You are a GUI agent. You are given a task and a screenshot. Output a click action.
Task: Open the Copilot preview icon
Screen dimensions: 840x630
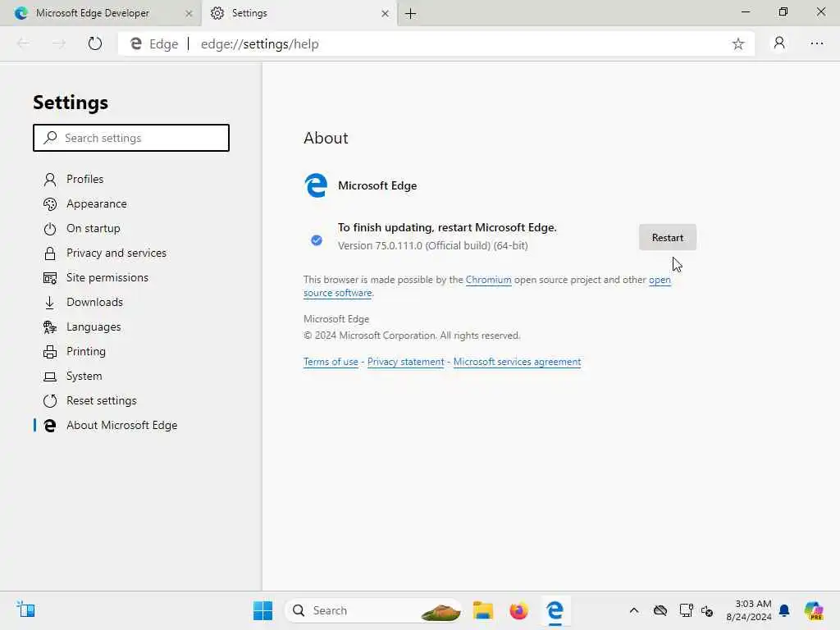coord(814,610)
